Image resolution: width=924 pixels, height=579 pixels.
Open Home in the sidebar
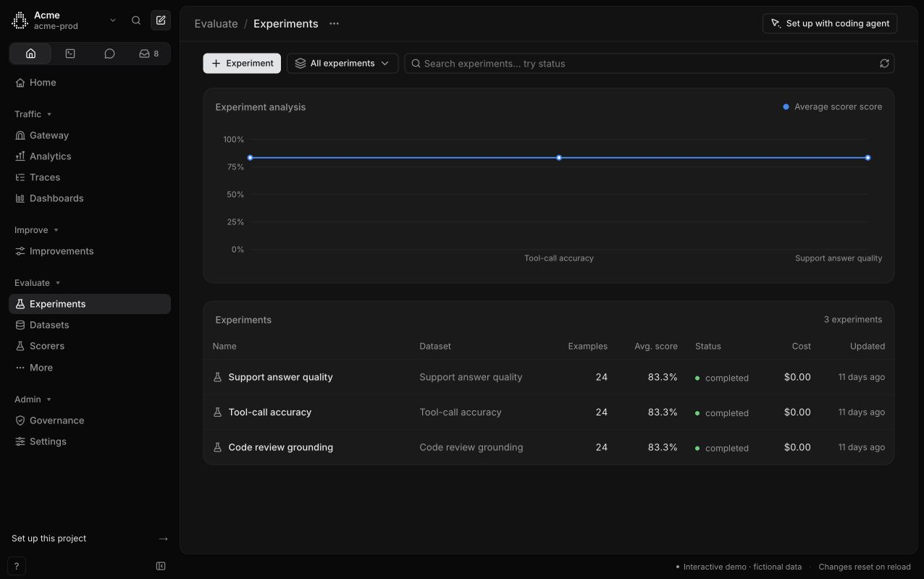click(x=90, y=83)
